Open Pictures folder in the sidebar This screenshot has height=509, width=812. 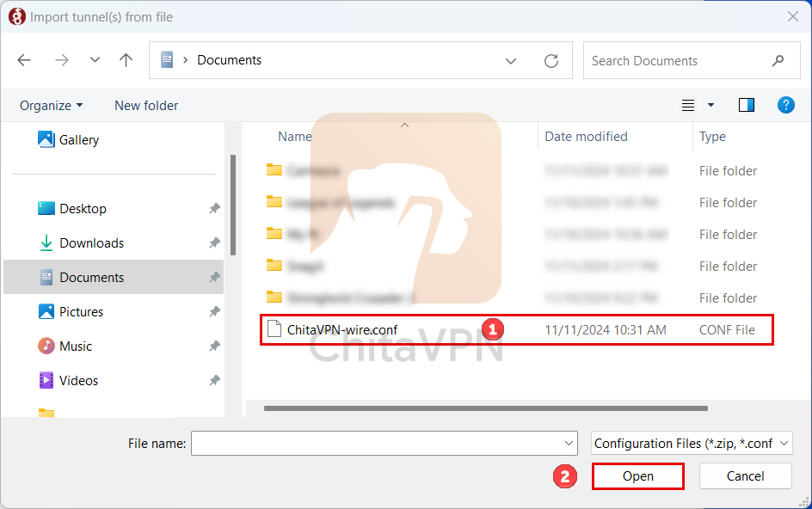(81, 312)
